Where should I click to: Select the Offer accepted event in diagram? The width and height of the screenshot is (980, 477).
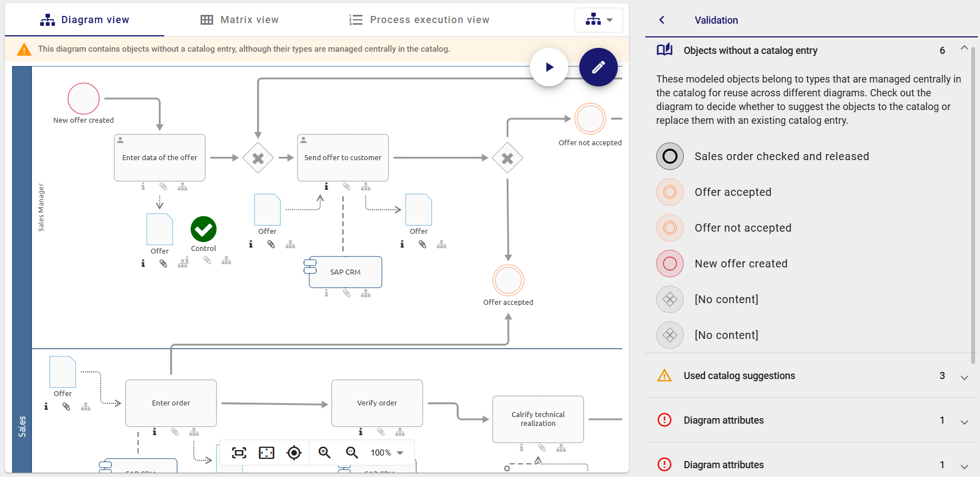(508, 281)
